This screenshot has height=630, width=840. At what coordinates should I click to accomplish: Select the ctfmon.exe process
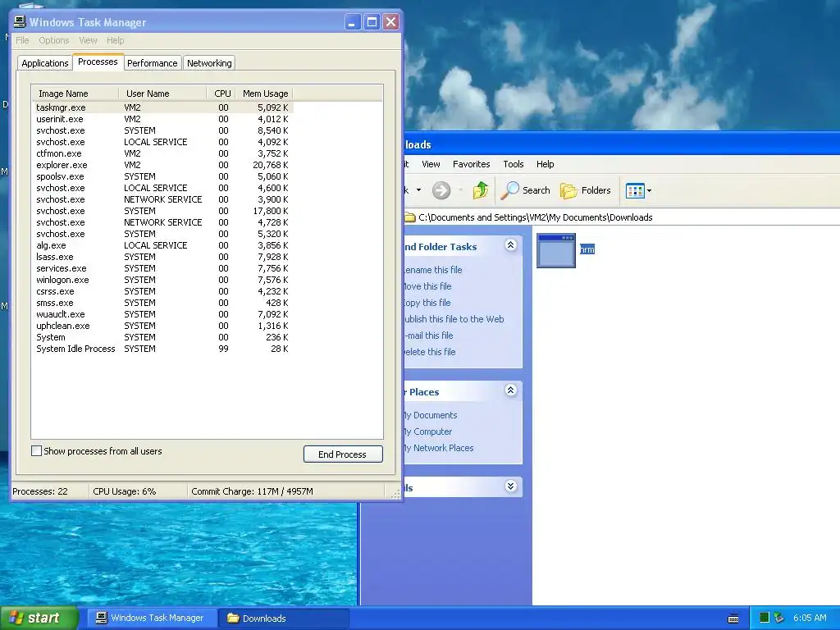pyautogui.click(x=162, y=153)
